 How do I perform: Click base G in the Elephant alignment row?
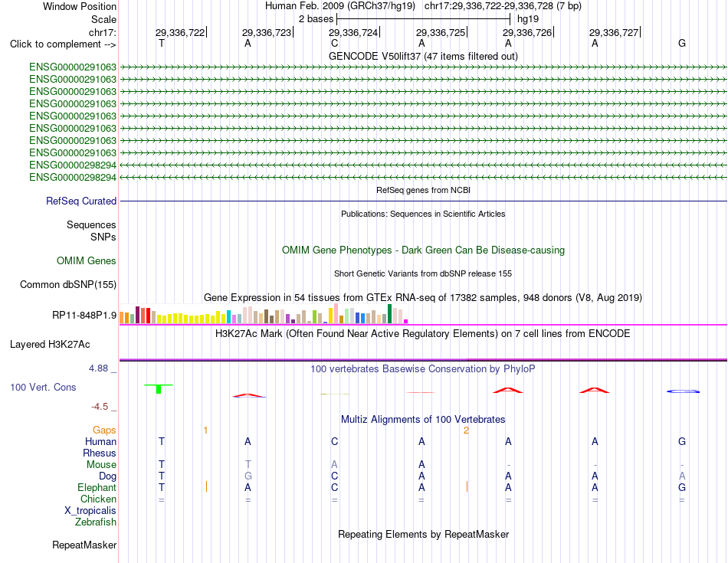pos(681,488)
